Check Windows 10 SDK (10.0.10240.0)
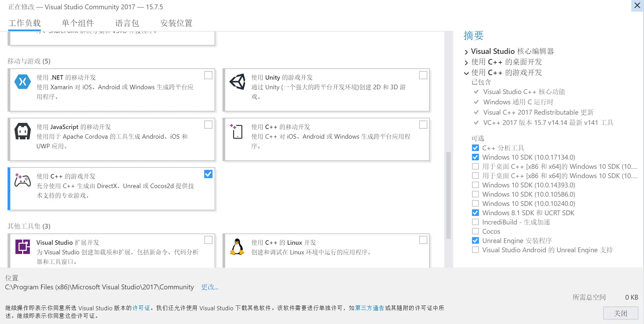644x324 pixels. [x=475, y=204]
